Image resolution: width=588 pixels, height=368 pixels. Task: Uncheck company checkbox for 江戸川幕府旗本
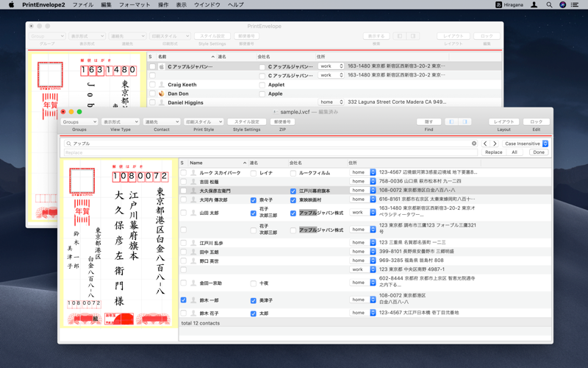[293, 191]
